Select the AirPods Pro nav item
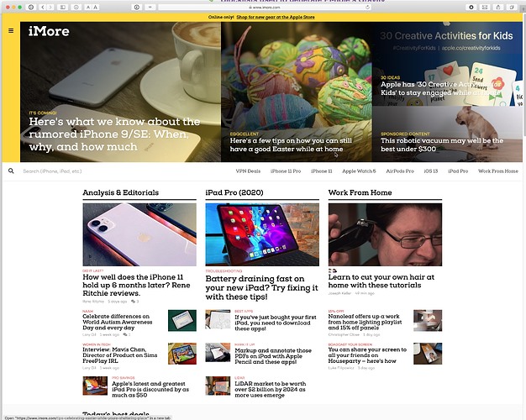The height and width of the screenshot is (420, 526). (400, 171)
